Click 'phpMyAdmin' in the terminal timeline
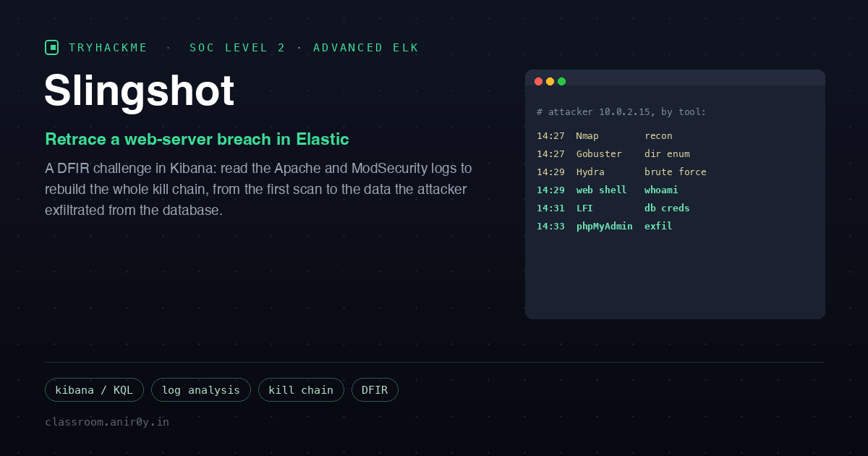Screen dimensions: 868x456 click(x=605, y=227)
